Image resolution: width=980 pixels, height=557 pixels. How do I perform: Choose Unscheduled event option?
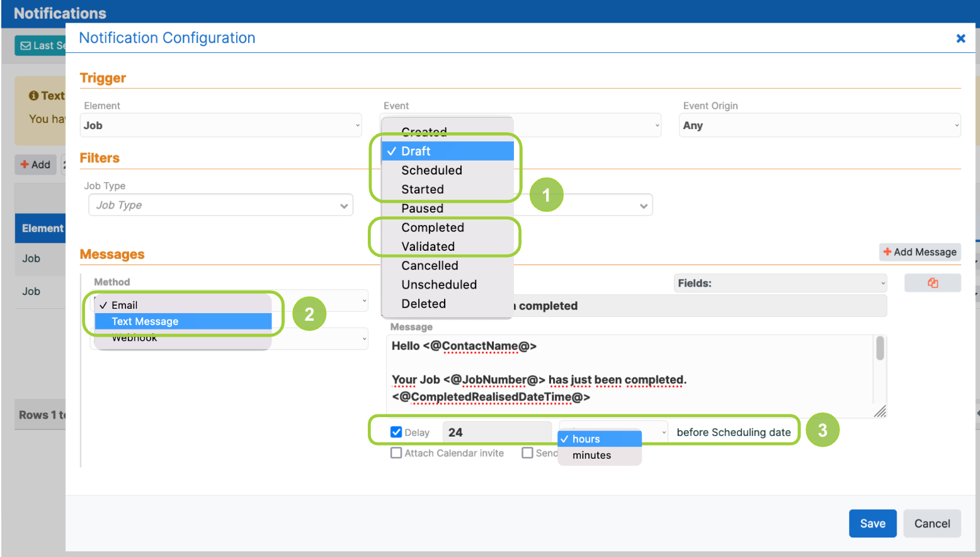[448, 284]
